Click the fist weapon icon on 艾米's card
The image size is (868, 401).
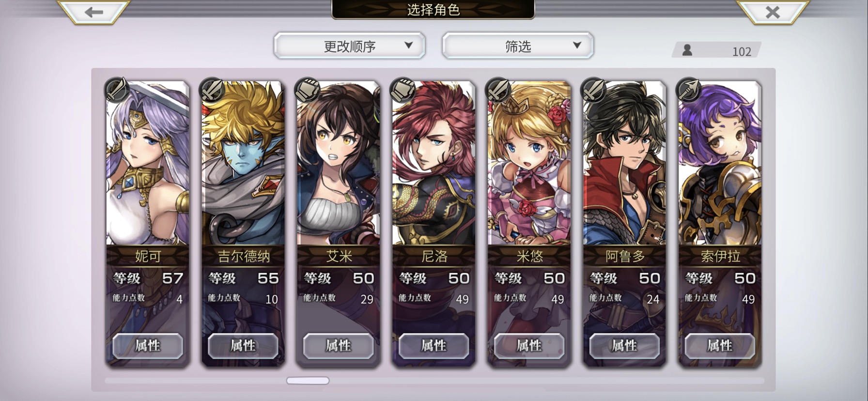pos(308,89)
